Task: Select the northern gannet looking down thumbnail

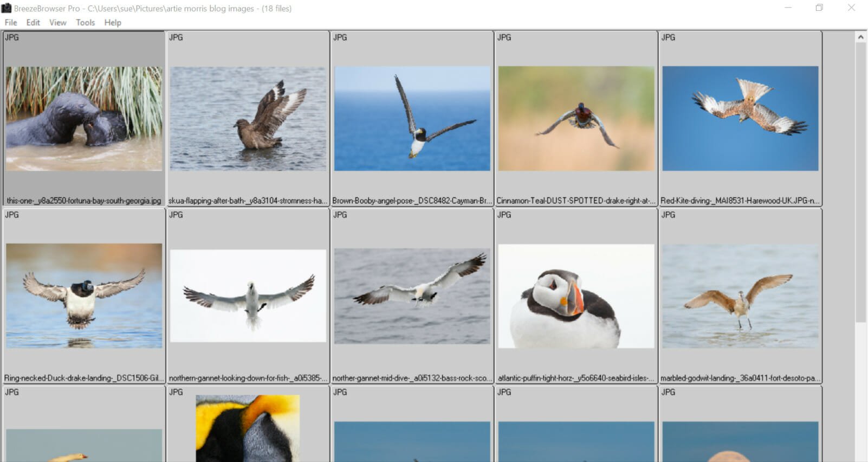Action: point(248,296)
